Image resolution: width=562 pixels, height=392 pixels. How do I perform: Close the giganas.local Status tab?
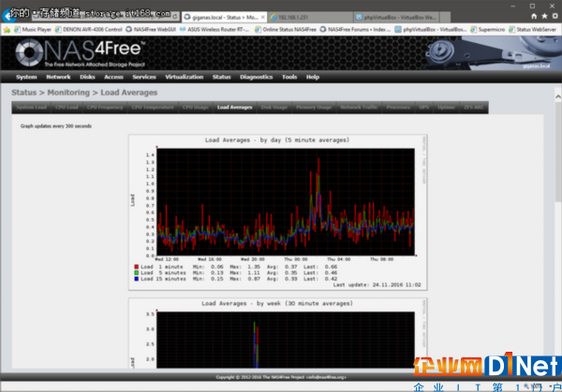[x=262, y=17]
